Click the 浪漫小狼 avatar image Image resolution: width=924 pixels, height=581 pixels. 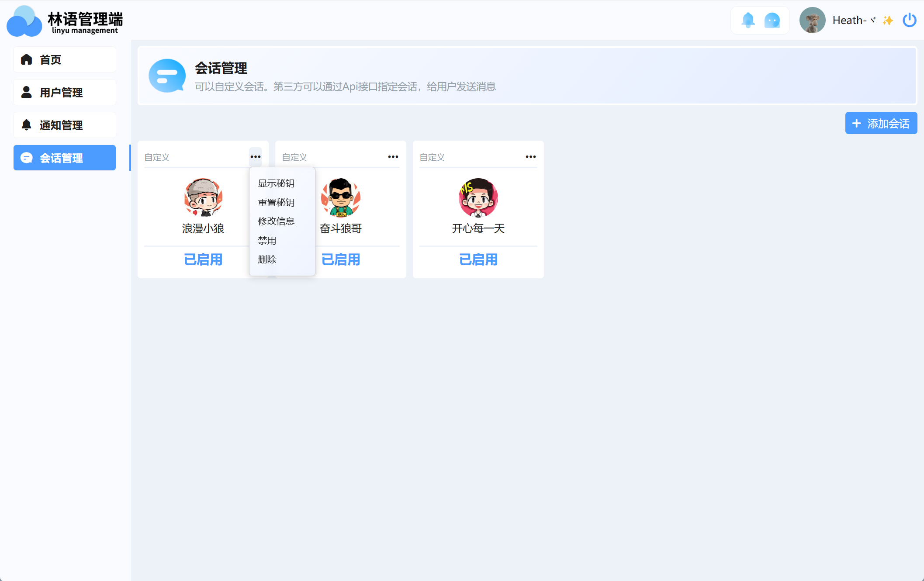pyautogui.click(x=203, y=197)
